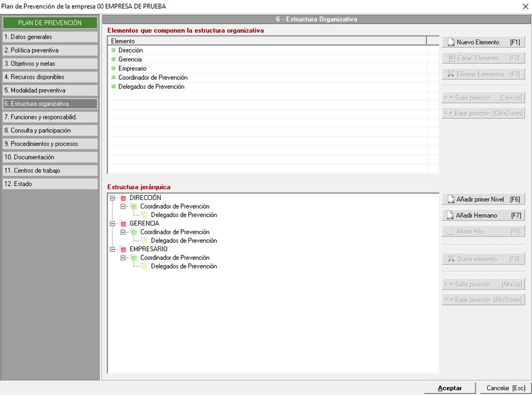Select Coordinador de Prevención label under EMPRESARIO
Image resolution: width=532 pixels, height=395 pixels.
(175, 258)
